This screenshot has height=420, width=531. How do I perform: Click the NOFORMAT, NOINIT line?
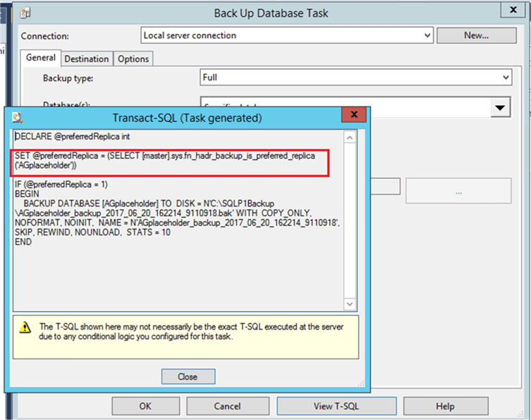[x=177, y=223]
